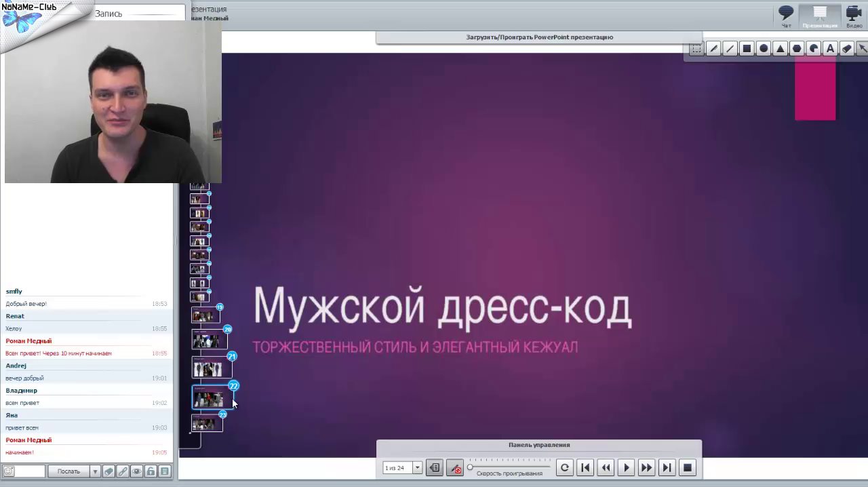
Task: Click the chat username smfly
Action: point(14,292)
